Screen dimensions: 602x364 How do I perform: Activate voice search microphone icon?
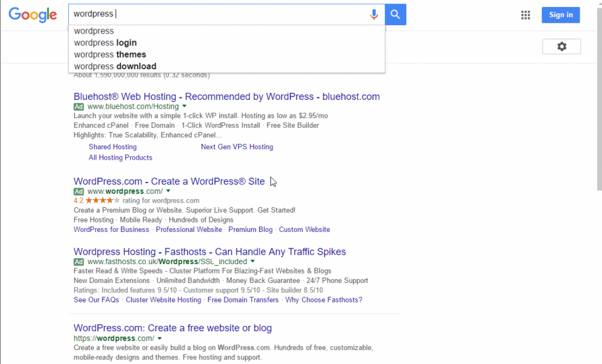click(373, 15)
